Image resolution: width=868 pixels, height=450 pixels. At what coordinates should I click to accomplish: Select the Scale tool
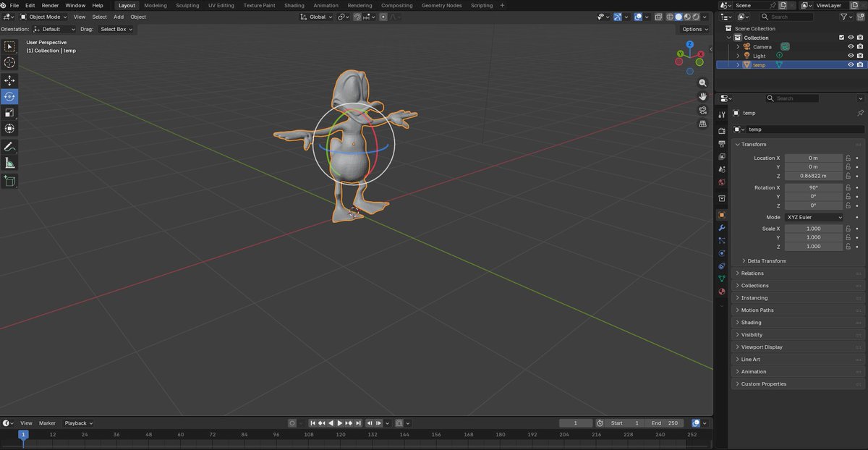tap(9, 113)
